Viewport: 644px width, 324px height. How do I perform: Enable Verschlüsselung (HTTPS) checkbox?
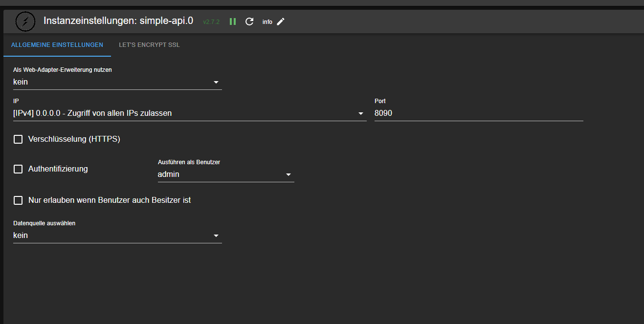pos(18,139)
